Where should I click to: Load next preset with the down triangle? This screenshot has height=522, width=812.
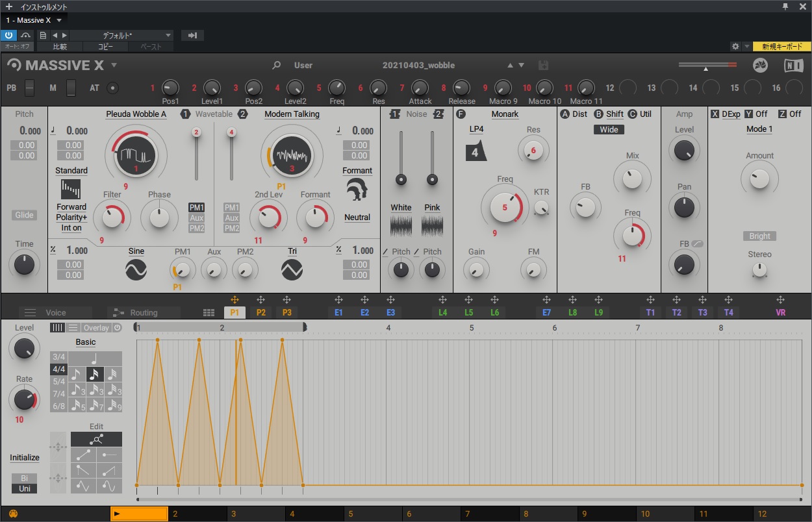(521, 65)
